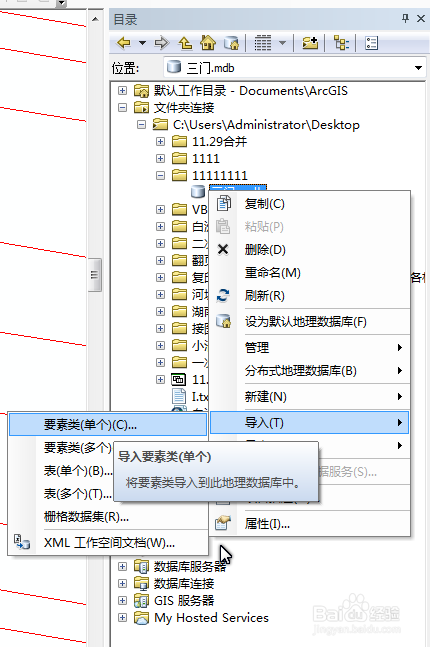The height and width of the screenshot is (647, 430).
Task: Select 要素类(单个)(C)... import option
Action: [108, 425]
